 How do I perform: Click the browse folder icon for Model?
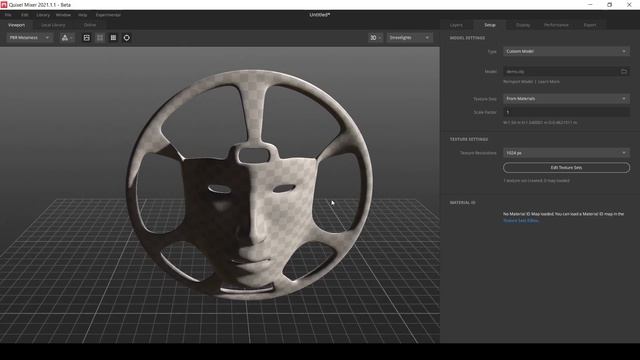pos(624,71)
